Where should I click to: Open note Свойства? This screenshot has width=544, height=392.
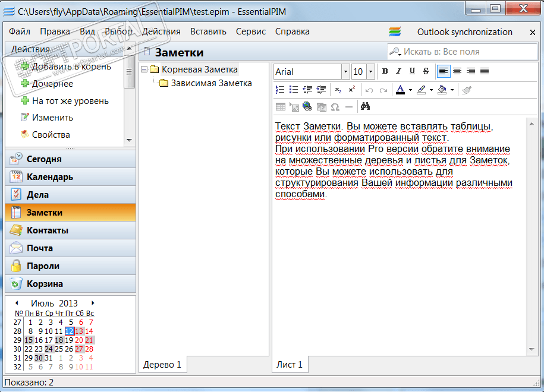pos(45,134)
